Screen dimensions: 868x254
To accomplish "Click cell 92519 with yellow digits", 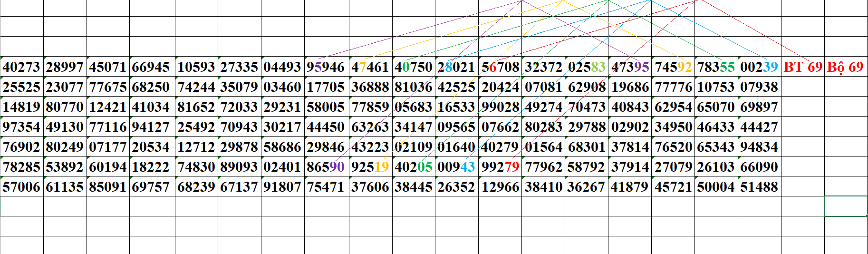I will point(370,167).
